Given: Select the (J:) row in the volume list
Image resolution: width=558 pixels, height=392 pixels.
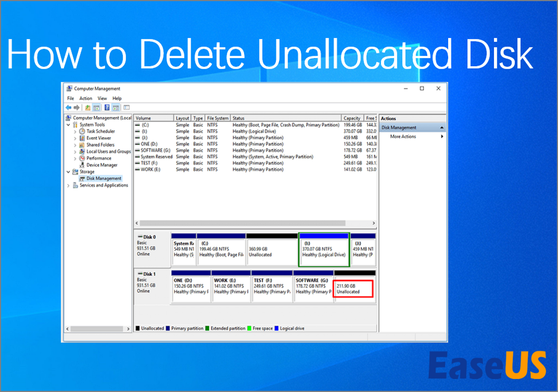Looking at the screenshot, I should click(255, 138).
